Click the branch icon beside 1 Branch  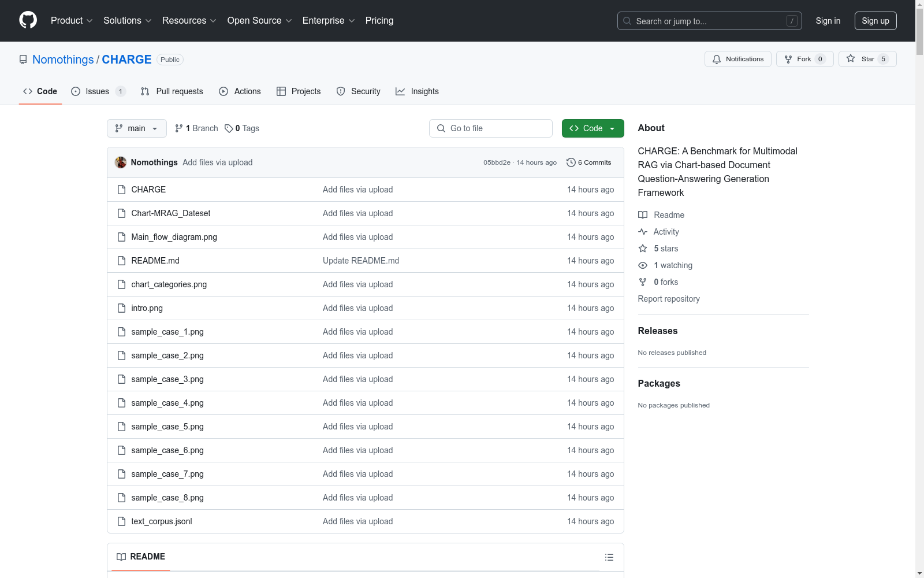[179, 128]
